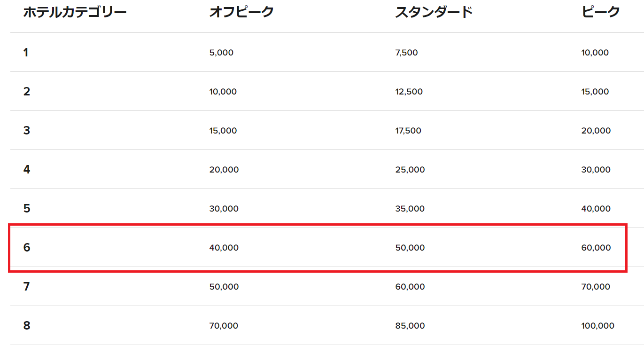Click the ホテルカテゴリー column header
Screen dimensions: 644x354
(x=75, y=13)
